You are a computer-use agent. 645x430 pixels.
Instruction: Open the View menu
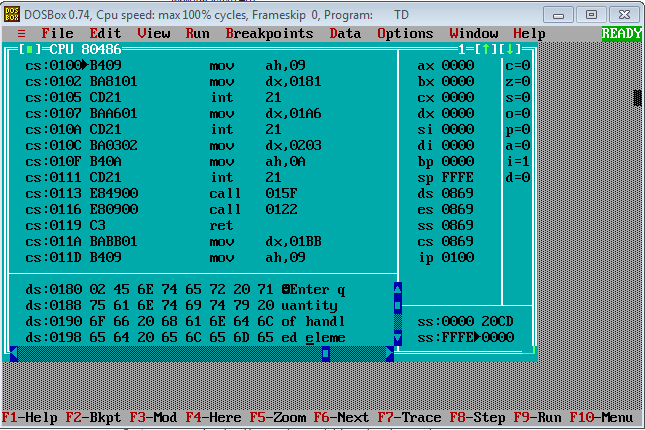pos(153,33)
